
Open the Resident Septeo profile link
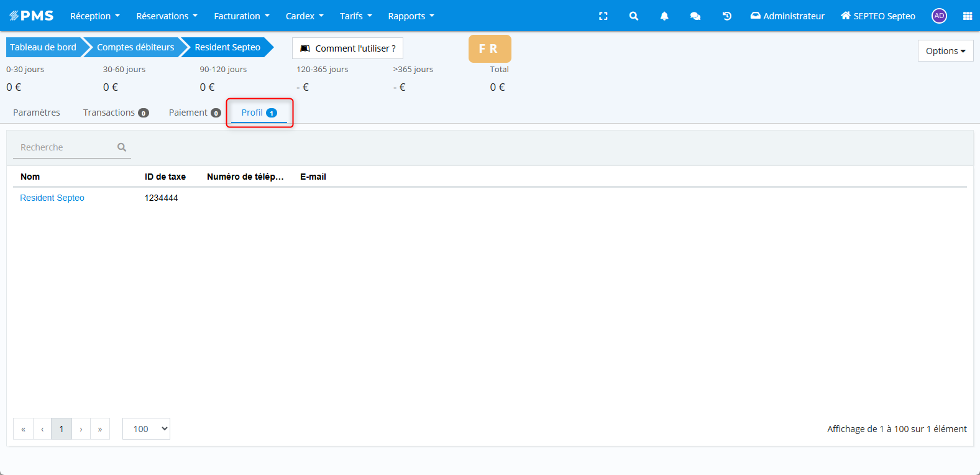click(52, 198)
